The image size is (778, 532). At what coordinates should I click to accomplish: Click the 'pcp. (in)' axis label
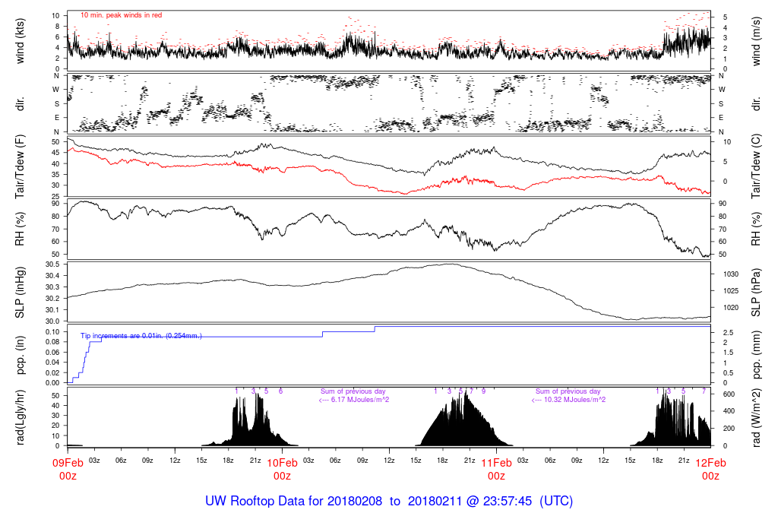tap(20, 356)
